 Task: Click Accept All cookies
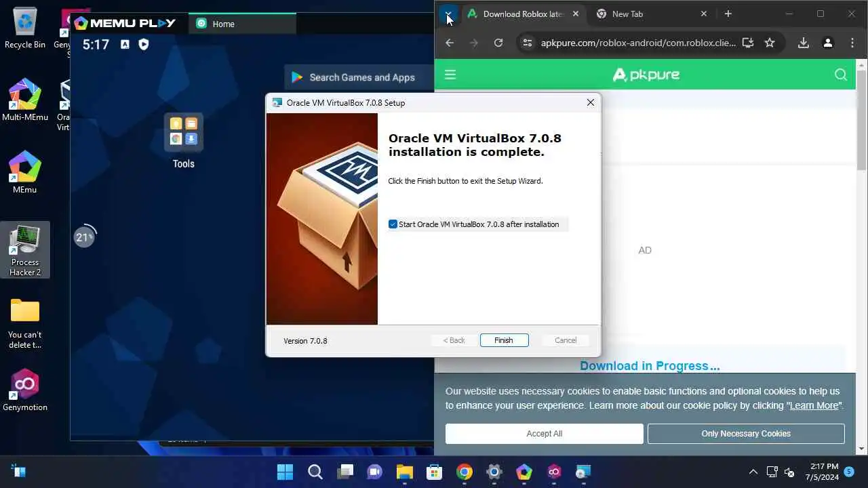click(x=545, y=434)
